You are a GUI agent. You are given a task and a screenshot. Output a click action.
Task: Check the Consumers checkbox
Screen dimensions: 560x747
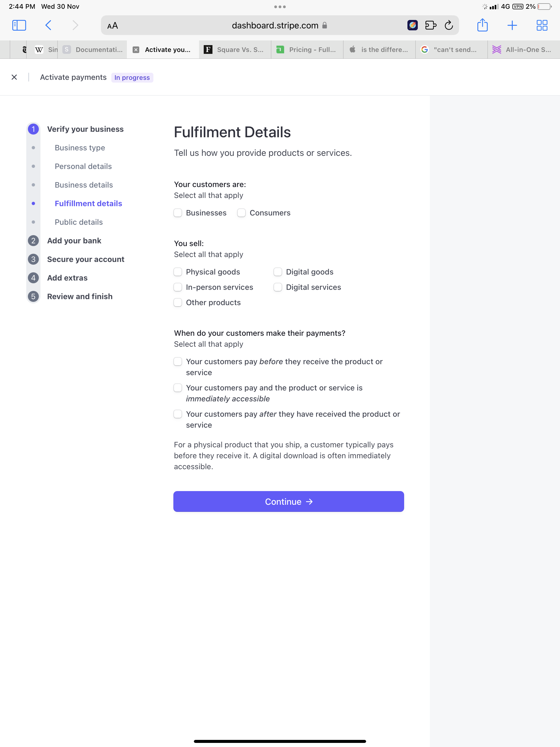pos(241,213)
